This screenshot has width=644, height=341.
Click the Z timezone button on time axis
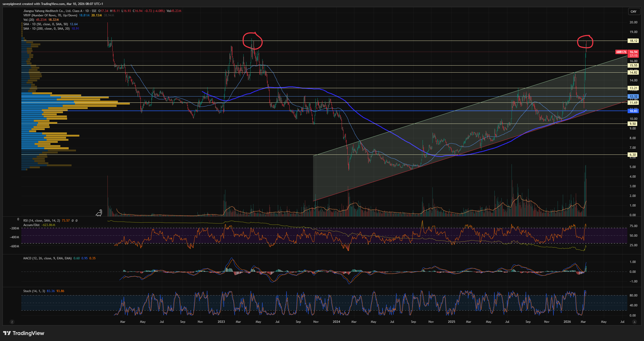point(12,322)
